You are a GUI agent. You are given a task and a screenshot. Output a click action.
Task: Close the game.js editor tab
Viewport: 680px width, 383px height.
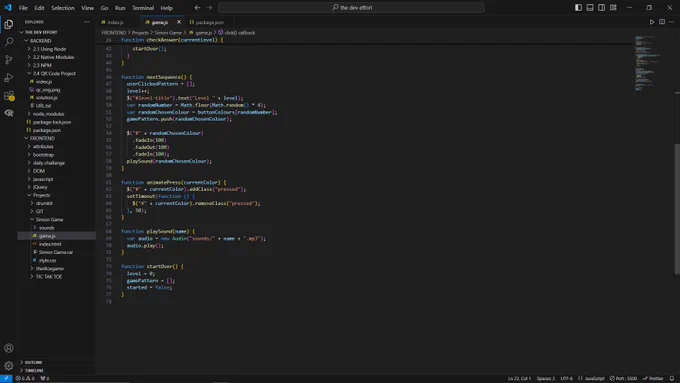(179, 22)
